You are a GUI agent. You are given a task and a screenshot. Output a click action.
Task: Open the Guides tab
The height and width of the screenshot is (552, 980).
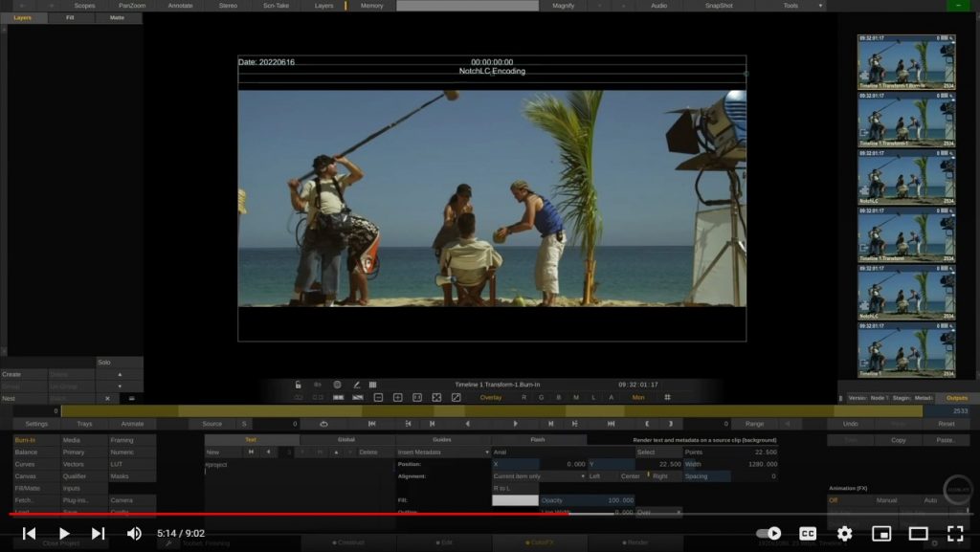tap(442, 440)
